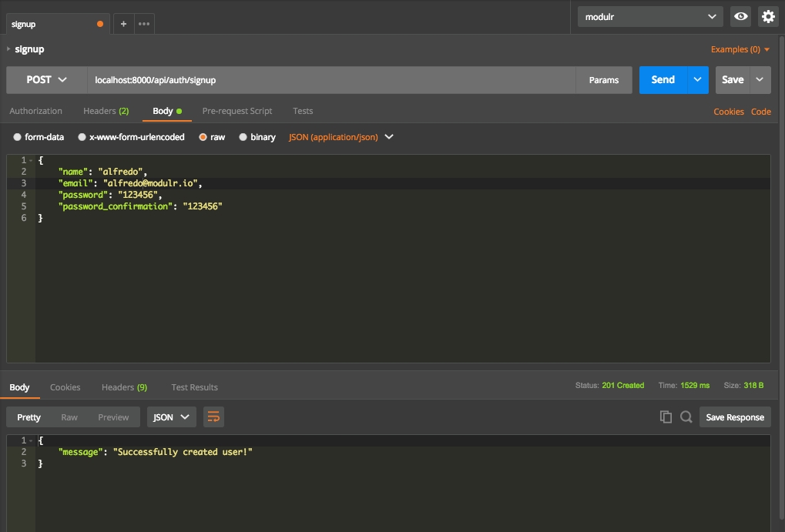
Task: Open the POST method dropdown
Action: [x=46, y=80]
